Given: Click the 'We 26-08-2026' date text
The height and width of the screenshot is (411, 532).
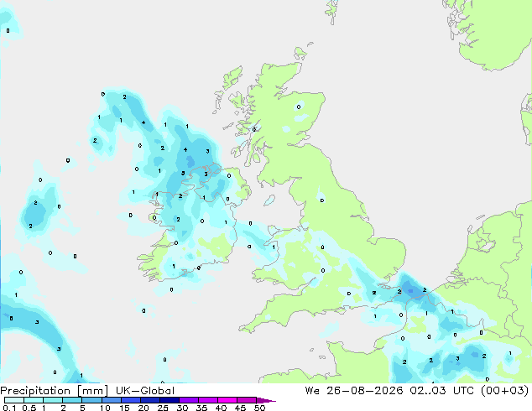Looking at the screenshot, I should (x=354, y=391).
